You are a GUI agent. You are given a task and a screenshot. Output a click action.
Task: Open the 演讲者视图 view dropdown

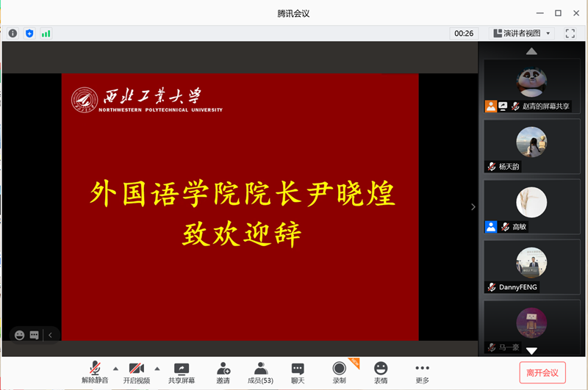point(523,33)
